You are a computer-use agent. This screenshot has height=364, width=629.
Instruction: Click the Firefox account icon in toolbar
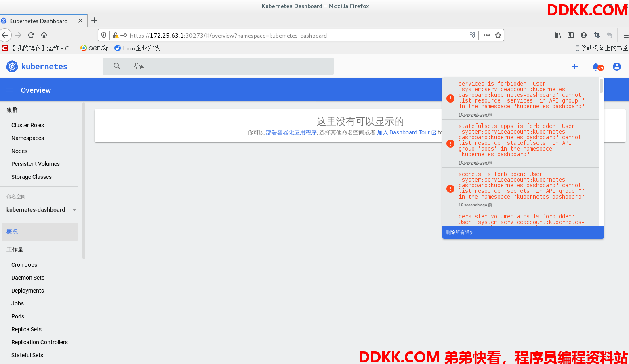click(584, 35)
